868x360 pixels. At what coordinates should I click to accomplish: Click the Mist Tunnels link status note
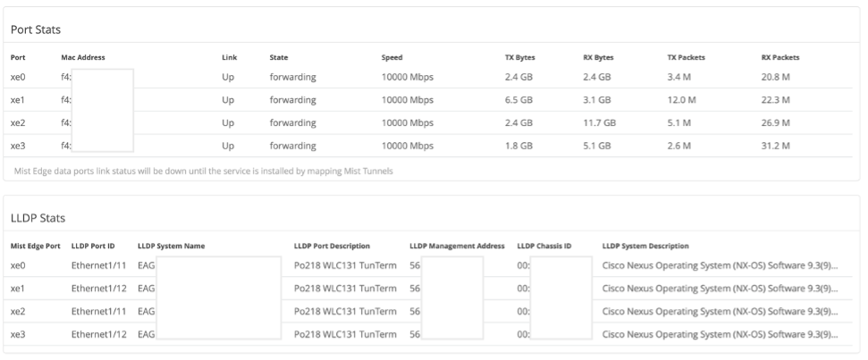[202, 170]
